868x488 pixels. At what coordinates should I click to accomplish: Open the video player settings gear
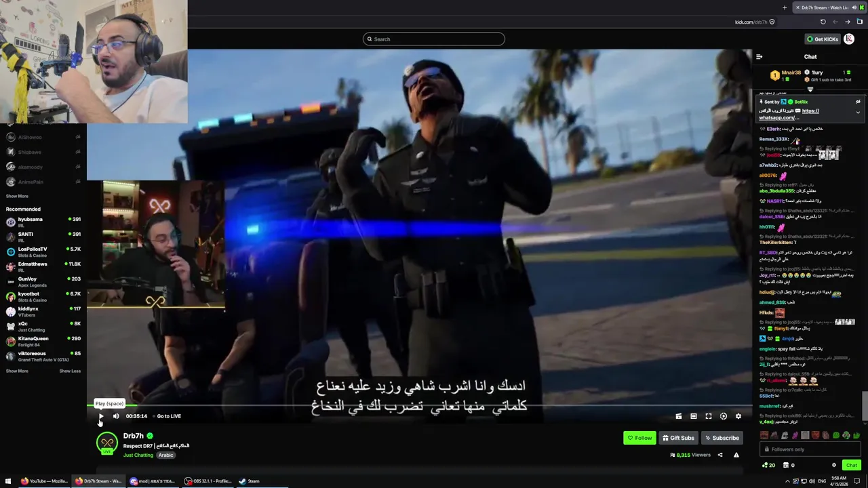[x=738, y=416]
